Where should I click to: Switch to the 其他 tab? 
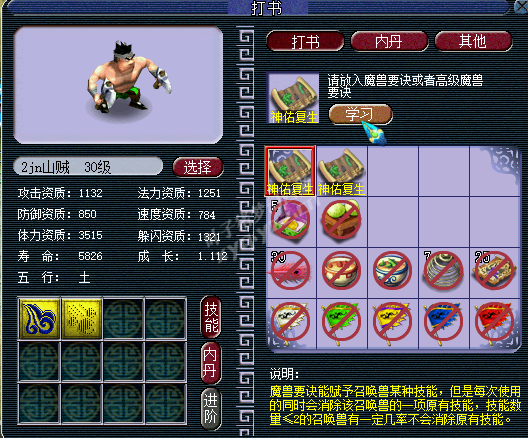click(473, 42)
